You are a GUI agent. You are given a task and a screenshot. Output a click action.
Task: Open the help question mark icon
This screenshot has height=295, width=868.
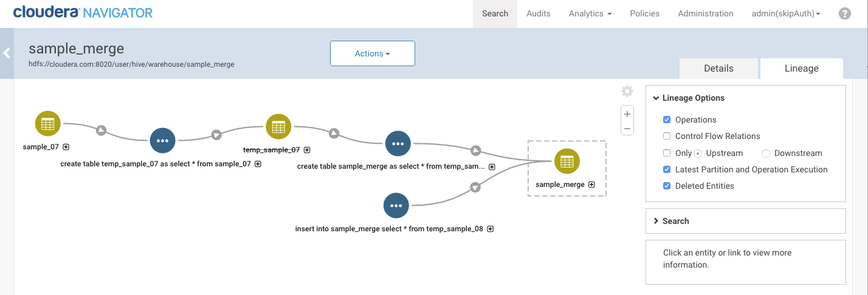[x=844, y=13]
